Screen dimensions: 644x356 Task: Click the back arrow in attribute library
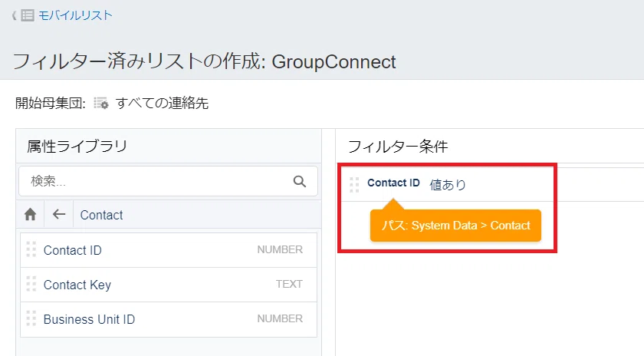(x=59, y=214)
